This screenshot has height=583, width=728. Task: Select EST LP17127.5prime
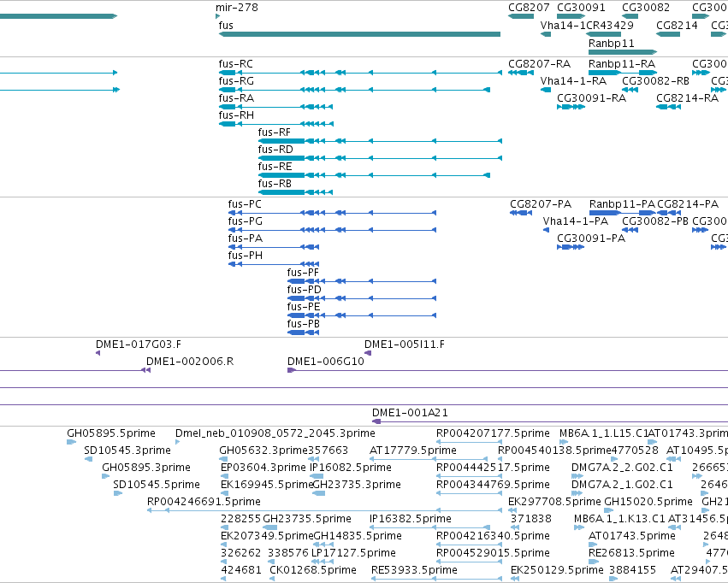[322, 562]
